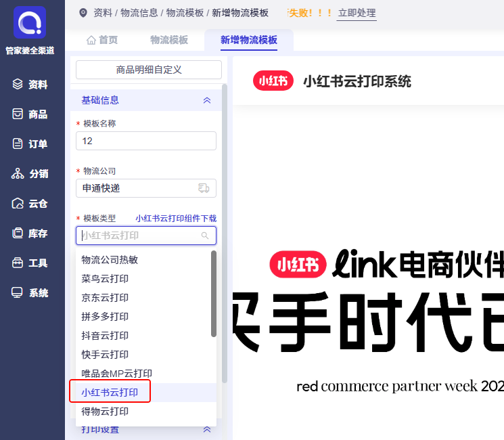Open the 库存 sidebar menu
Image resolution: width=504 pixels, height=440 pixels.
(30, 233)
